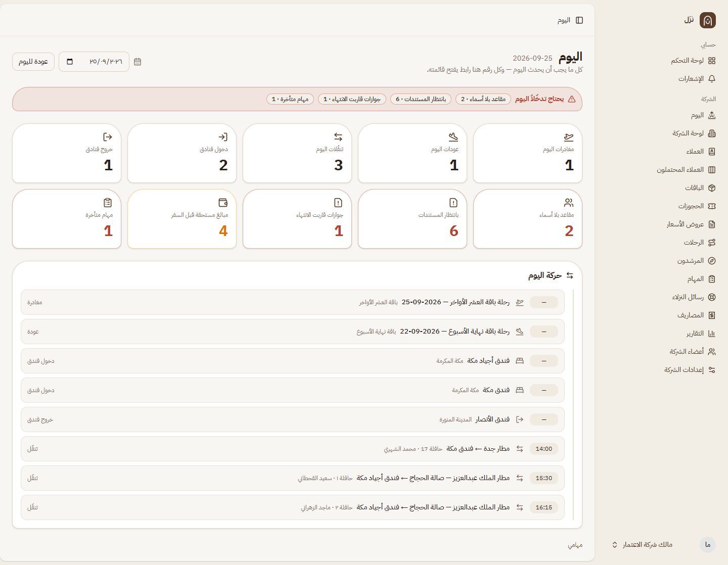Screen dimensions: 728x565
Task: Open الباقات package icon
Action: pos(712,188)
